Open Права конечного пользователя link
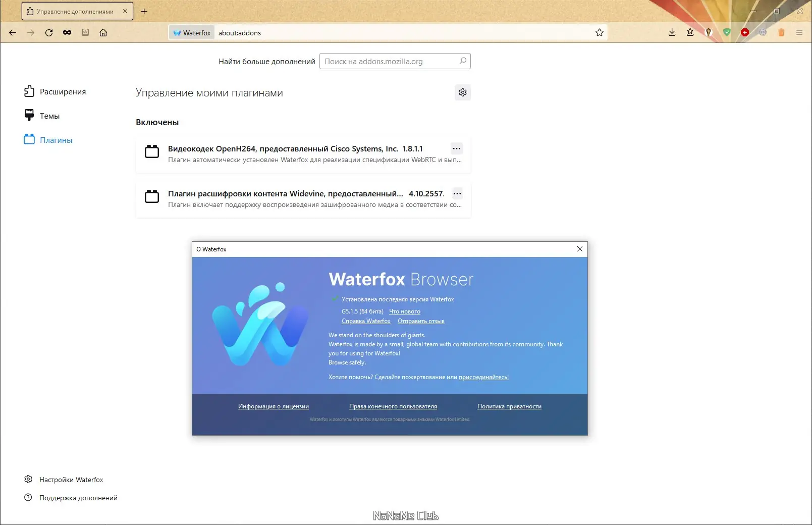This screenshot has height=525, width=812. 393,406
